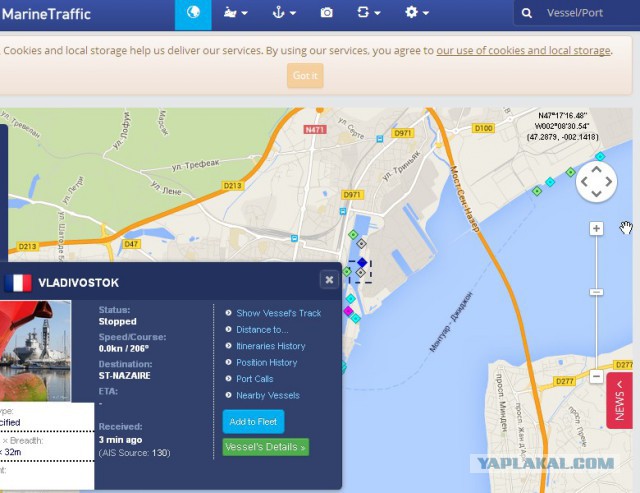This screenshot has width=640, height=493.
Task: Expand the red NEWS side tab
Action: (619, 400)
